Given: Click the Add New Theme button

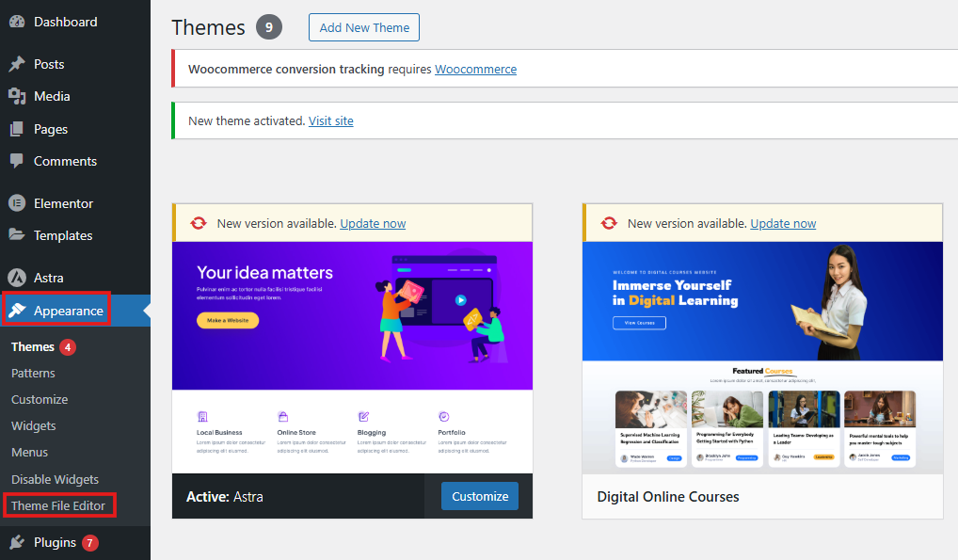Looking at the screenshot, I should [x=364, y=27].
